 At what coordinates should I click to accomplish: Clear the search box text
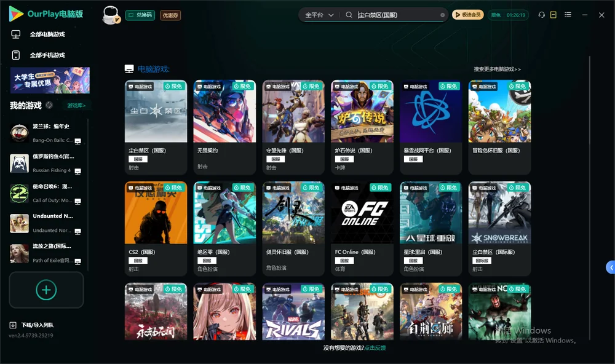coord(442,15)
